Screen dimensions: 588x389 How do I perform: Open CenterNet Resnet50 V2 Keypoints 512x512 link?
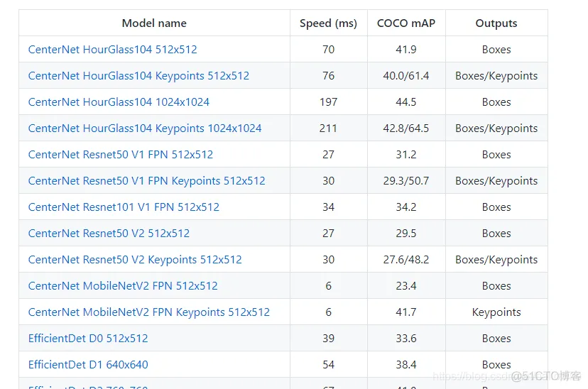pyautogui.click(x=135, y=259)
